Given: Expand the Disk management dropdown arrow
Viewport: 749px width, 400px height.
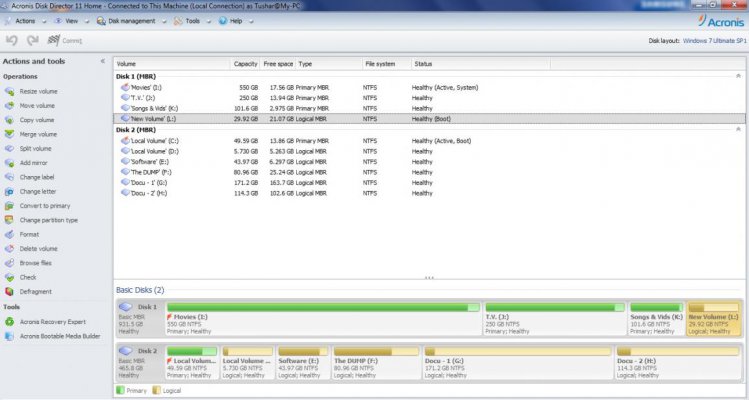Looking at the screenshot, I should [x=164, y=22].
